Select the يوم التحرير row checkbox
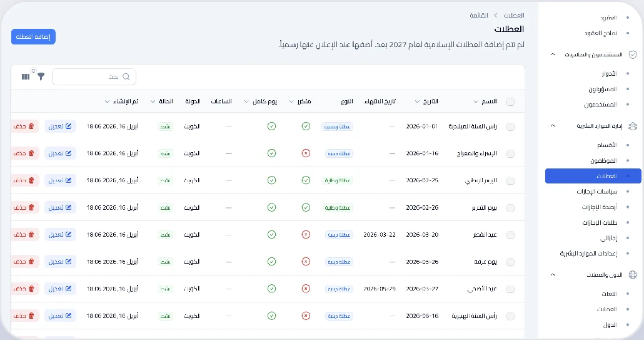 tap(511, 208)
